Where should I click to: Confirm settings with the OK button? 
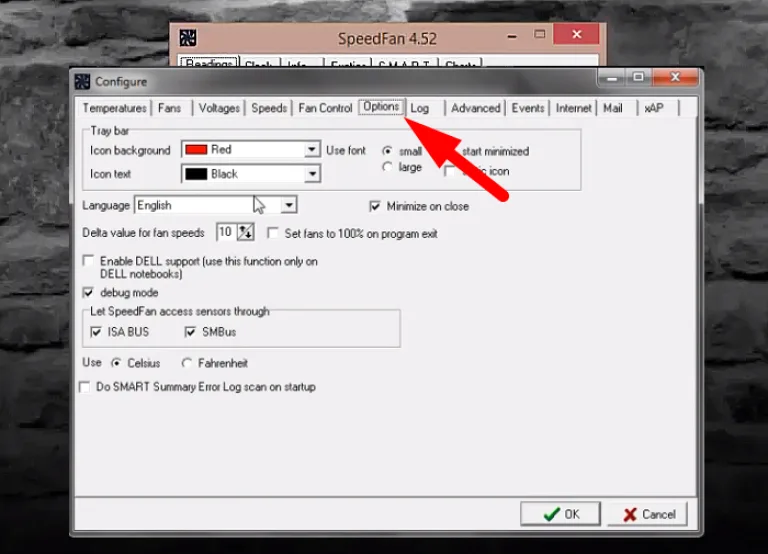560,514
